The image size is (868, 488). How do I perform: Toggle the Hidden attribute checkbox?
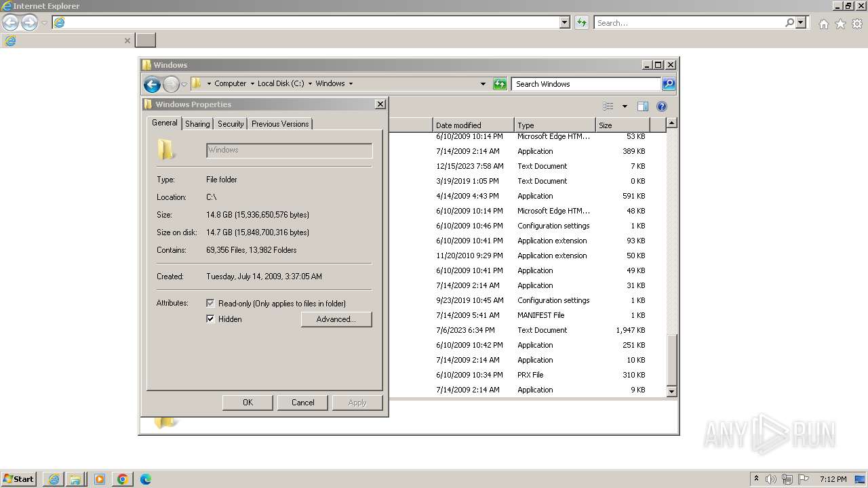210,319
